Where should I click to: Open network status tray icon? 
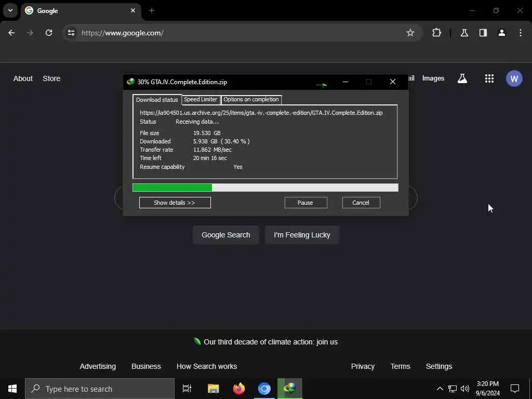[x=453, y=389]
